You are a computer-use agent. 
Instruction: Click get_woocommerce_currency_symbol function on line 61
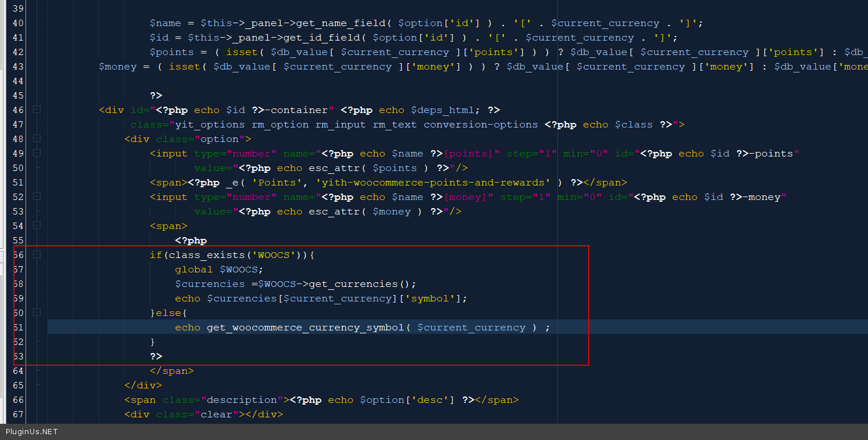coord(306,328)
